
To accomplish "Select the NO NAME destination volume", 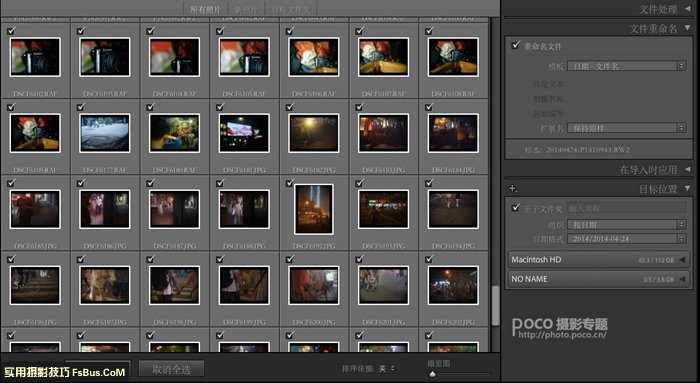I will click(598, 279).
